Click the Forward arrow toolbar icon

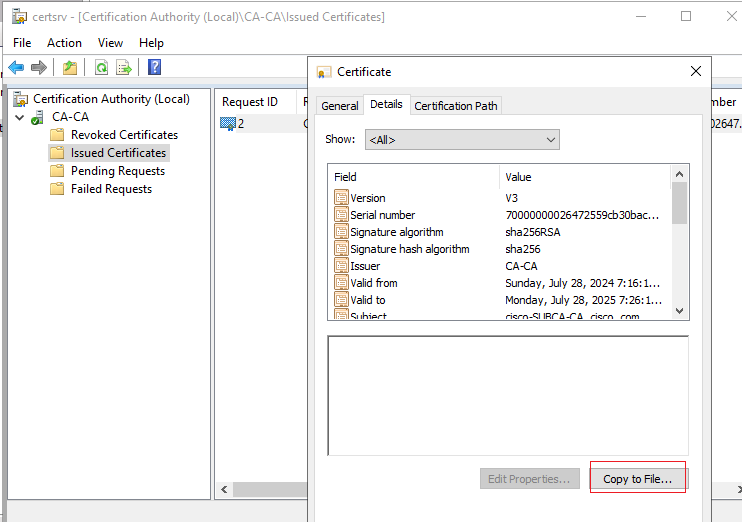(x=39, y=68)
